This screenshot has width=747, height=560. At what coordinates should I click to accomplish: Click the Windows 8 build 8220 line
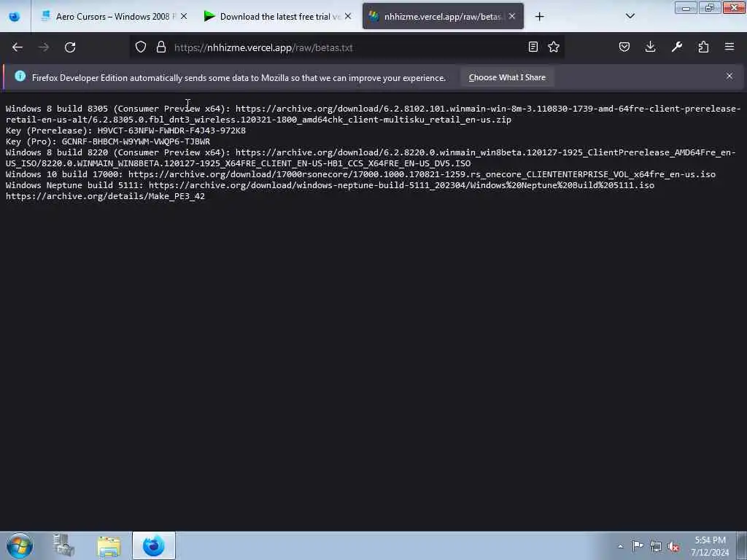pos(371,158)
